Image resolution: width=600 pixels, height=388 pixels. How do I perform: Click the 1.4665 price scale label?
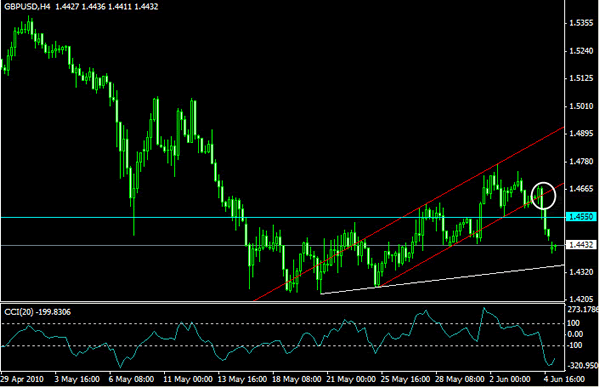click(x=582, y=189)
